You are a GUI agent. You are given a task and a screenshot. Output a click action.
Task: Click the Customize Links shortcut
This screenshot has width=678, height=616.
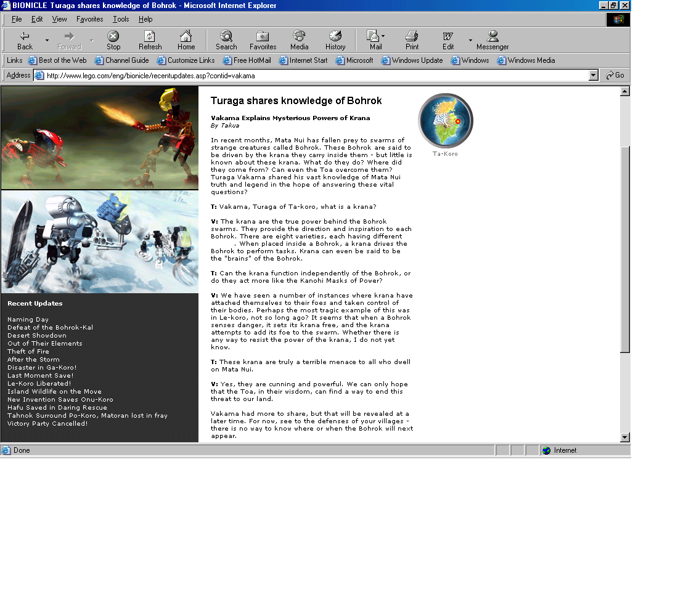coord(186,60)
